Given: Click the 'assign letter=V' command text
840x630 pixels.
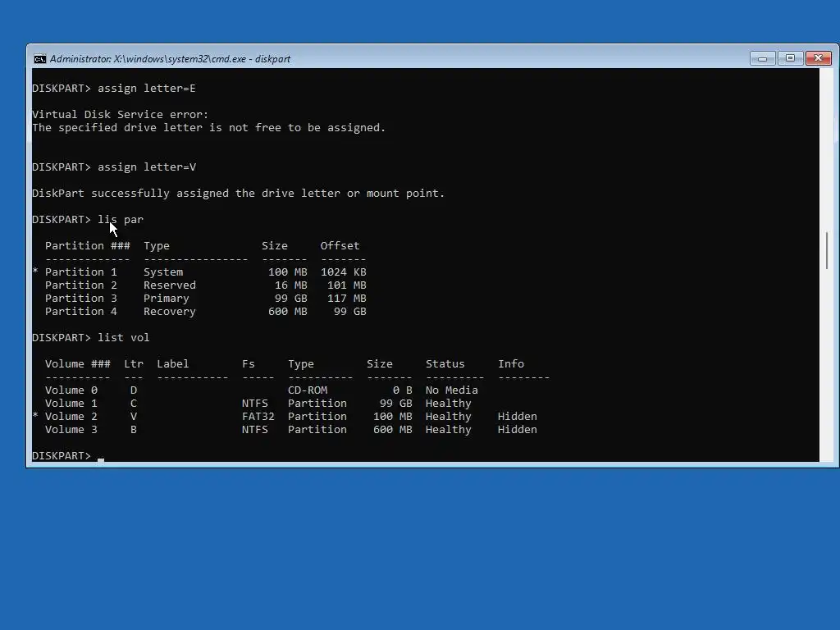Looking at the screenshot, I should tap(147, 167).
